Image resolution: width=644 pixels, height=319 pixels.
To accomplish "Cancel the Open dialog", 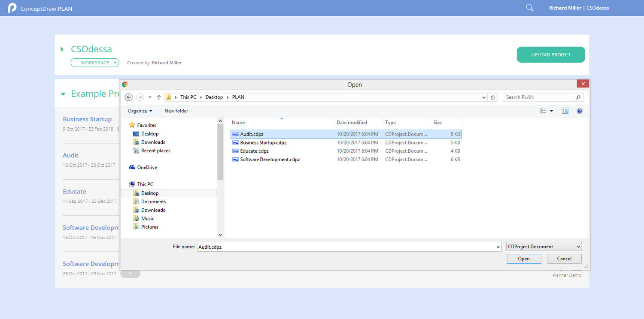I will point(564,259).
